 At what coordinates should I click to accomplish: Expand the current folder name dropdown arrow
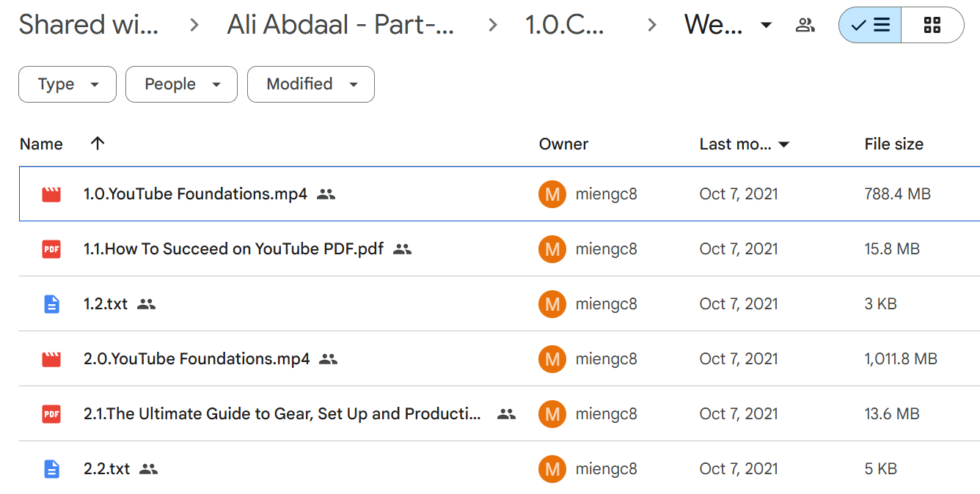[767, 26]
